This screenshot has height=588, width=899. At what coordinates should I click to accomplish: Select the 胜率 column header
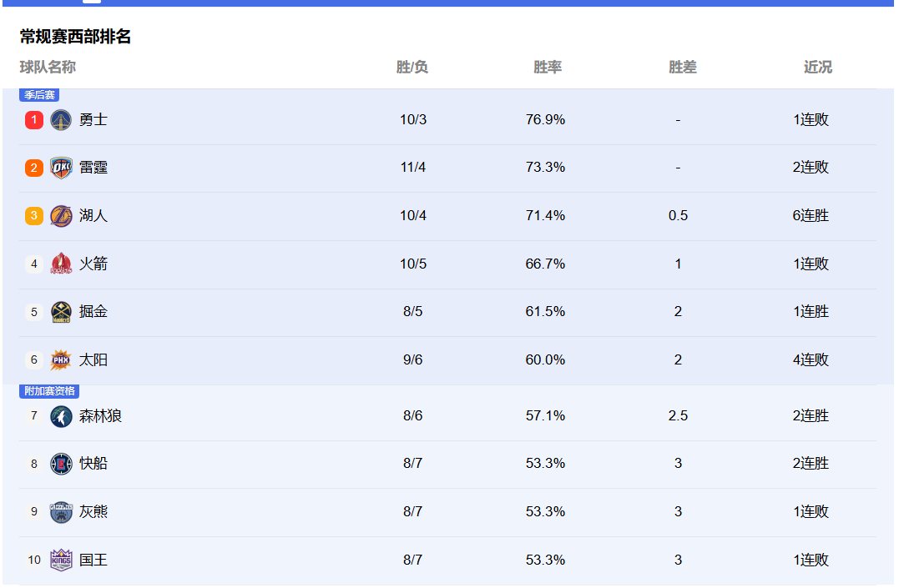548,68
